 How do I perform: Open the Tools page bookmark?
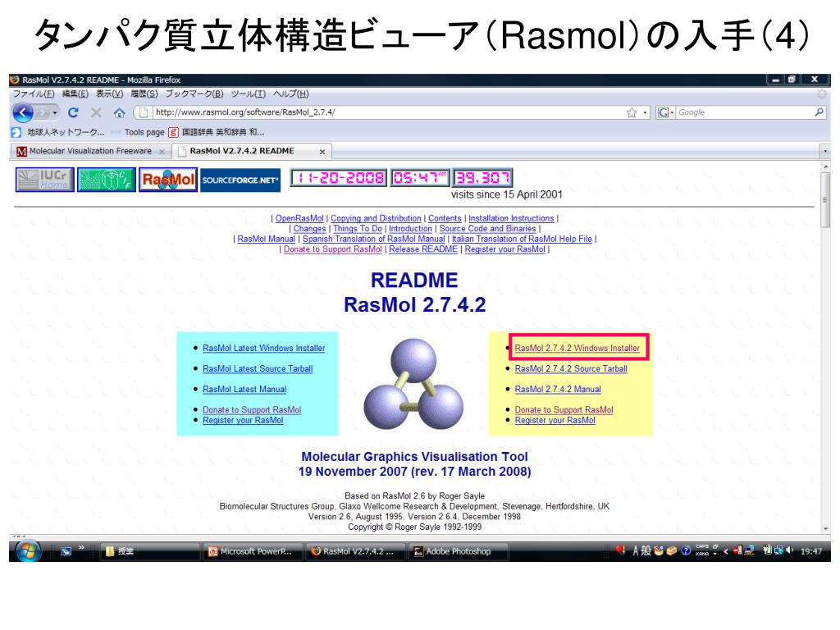(138, 132)
